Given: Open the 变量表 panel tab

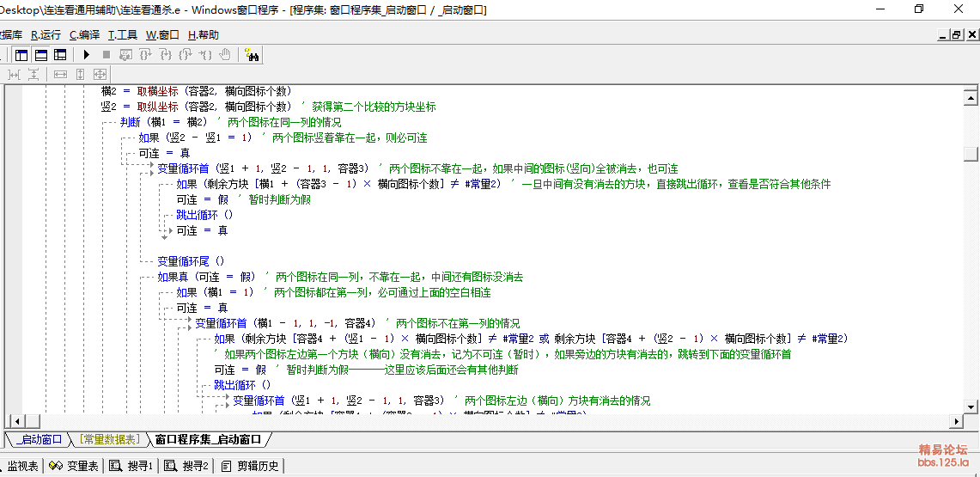Looking at the screenshot, I should click(x=74, y=466).
